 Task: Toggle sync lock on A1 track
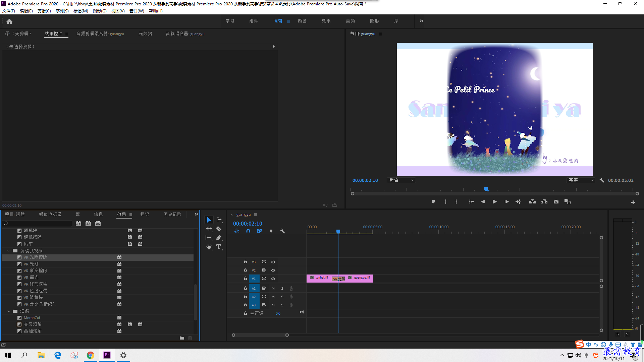click(x=264, y=288)
